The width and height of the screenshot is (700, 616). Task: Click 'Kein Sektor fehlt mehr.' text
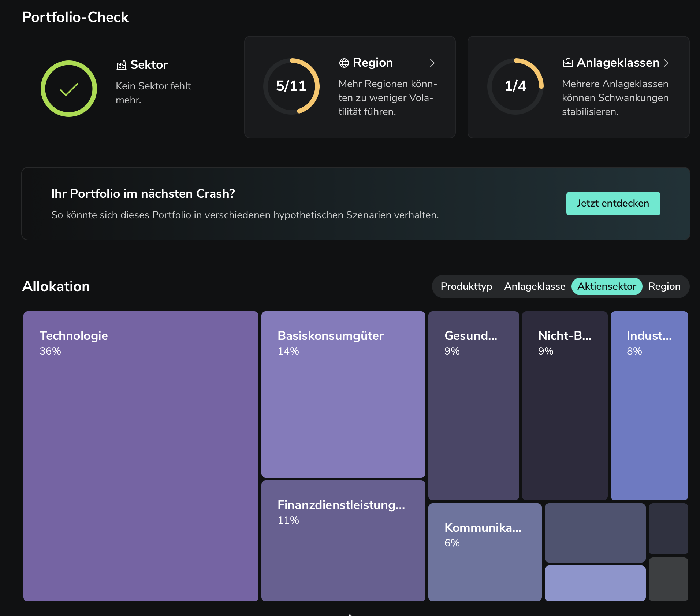(153, 93)
